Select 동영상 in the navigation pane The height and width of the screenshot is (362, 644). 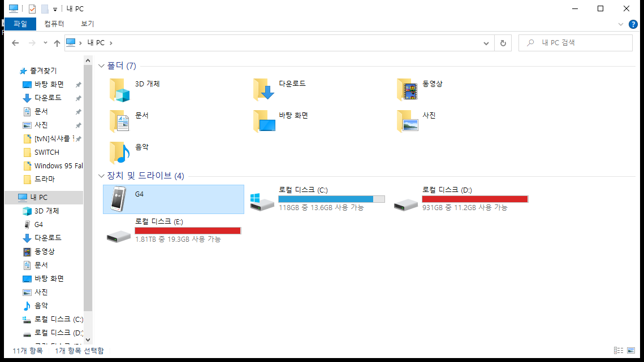44,251
